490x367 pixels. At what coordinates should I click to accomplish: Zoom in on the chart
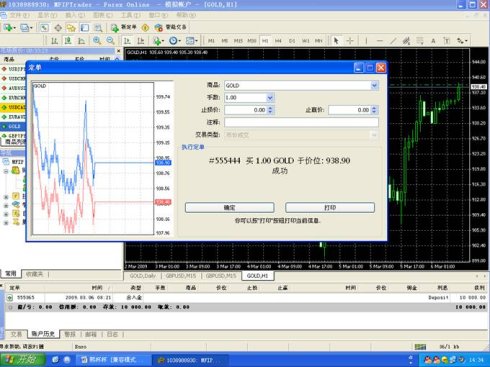coord(97,41)
